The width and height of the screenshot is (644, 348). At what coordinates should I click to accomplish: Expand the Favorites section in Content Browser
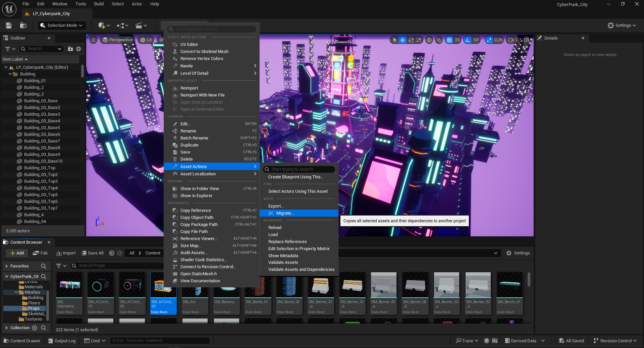click(7, 266)
